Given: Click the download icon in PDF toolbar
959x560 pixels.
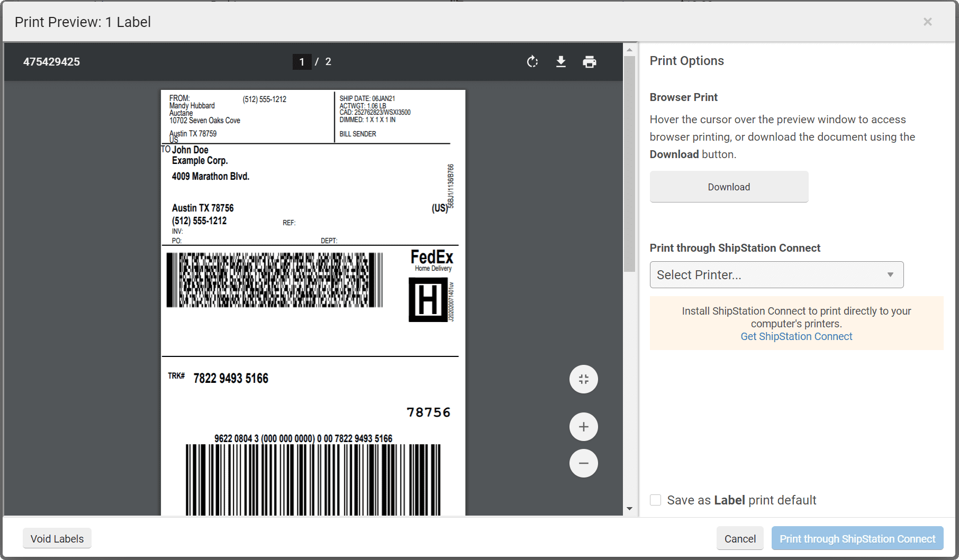Looking at the screenshot, I should point(561,62).
